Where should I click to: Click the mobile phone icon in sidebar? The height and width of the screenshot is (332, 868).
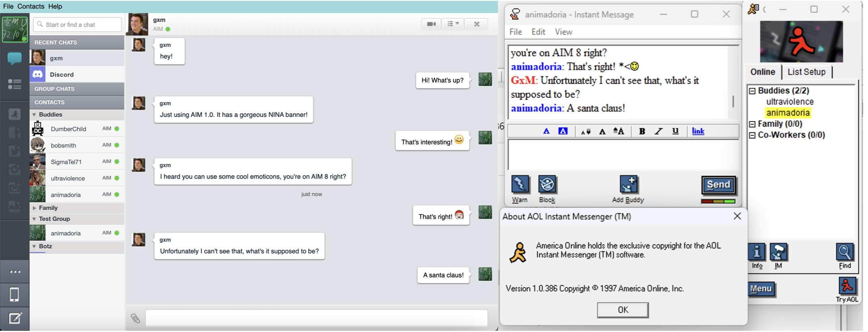(x=14, y=295)
